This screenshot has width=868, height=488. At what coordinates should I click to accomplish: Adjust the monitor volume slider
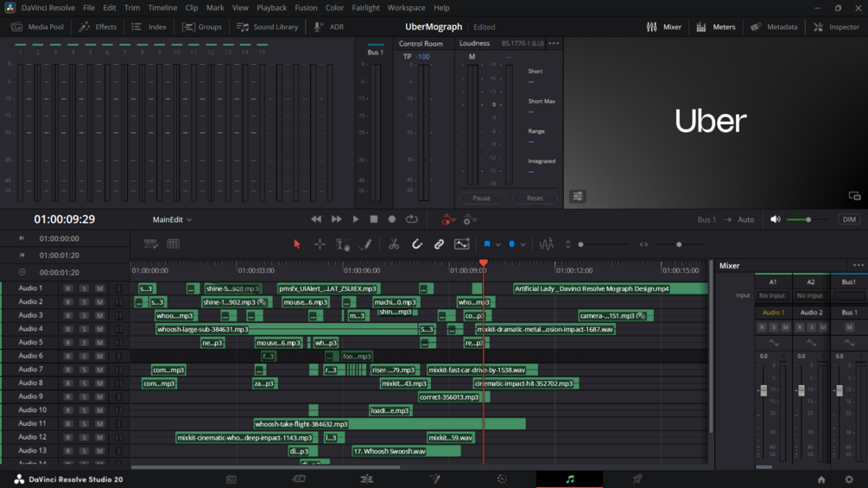808,219
